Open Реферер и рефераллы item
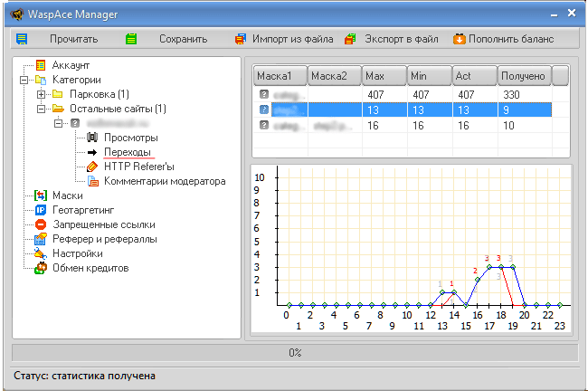 (105, 239)
